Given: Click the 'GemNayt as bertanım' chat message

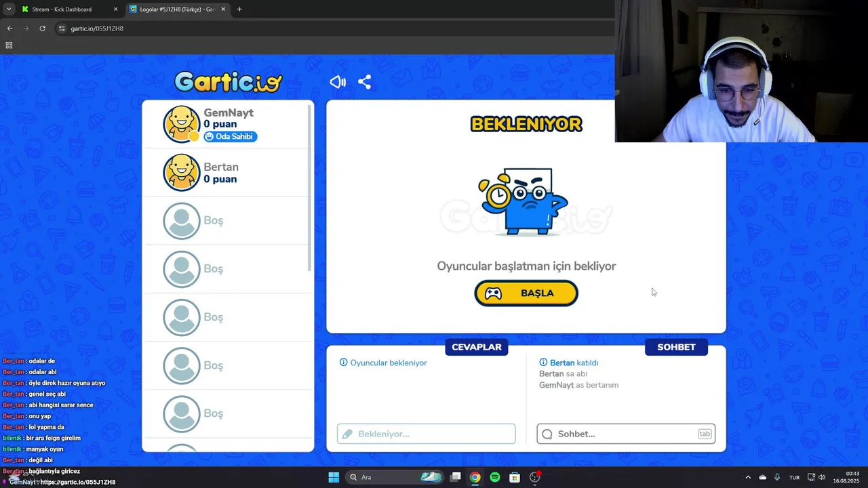Looking at the screenshot, I should 578,385.
